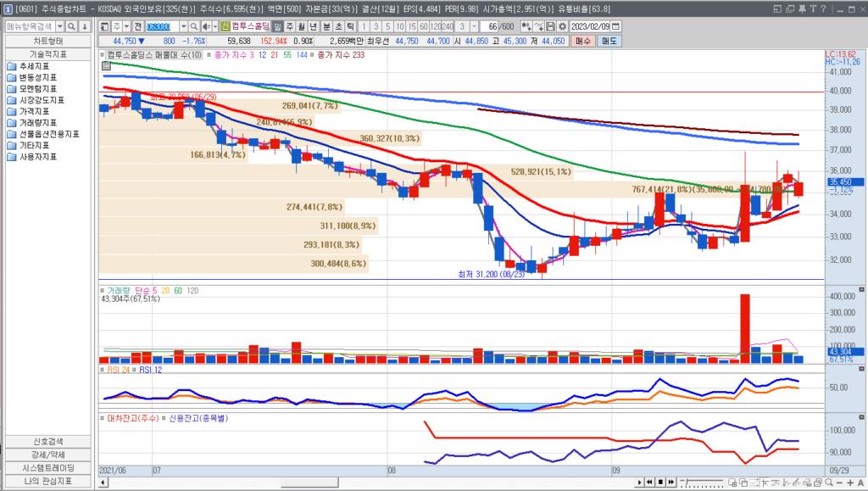Viewport: 868px width, 491px height.
Task: Click the 매도 sell button
Action: 609,41
